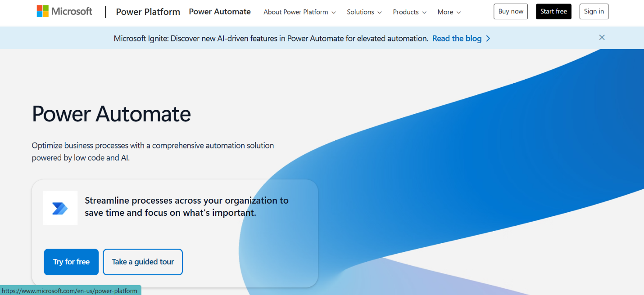Click the Buy now button
644x295 pixels.
[511, 12]
